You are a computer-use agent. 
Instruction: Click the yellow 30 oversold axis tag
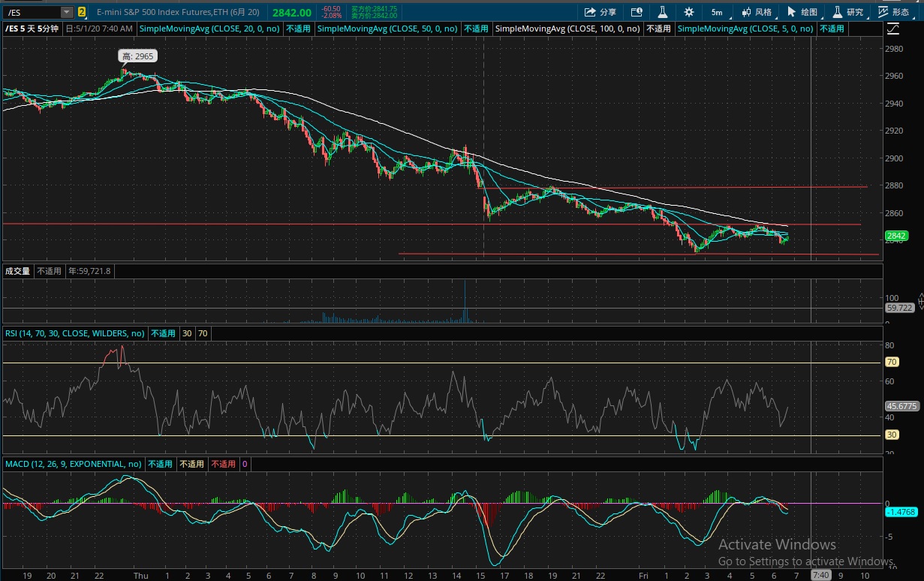click(x=892, y=435)
